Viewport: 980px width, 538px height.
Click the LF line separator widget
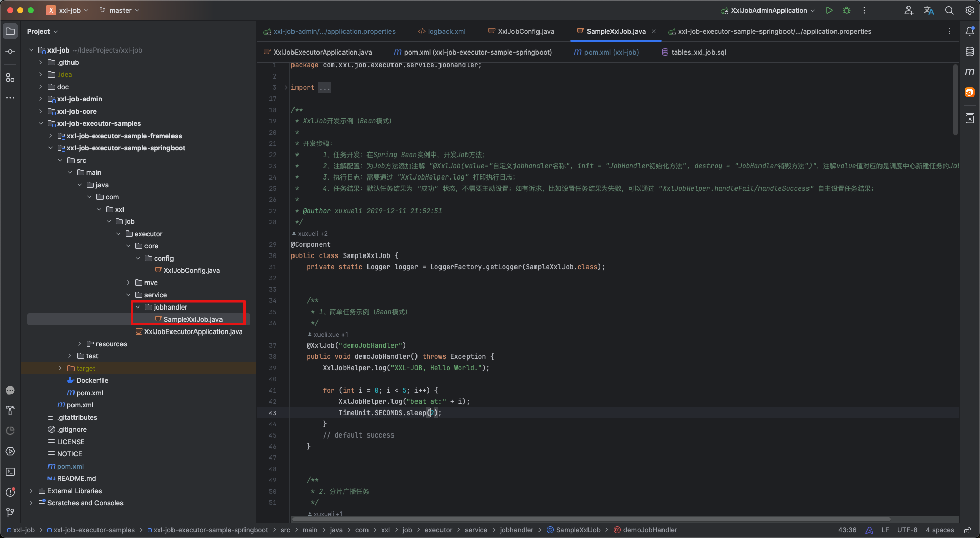885,530
